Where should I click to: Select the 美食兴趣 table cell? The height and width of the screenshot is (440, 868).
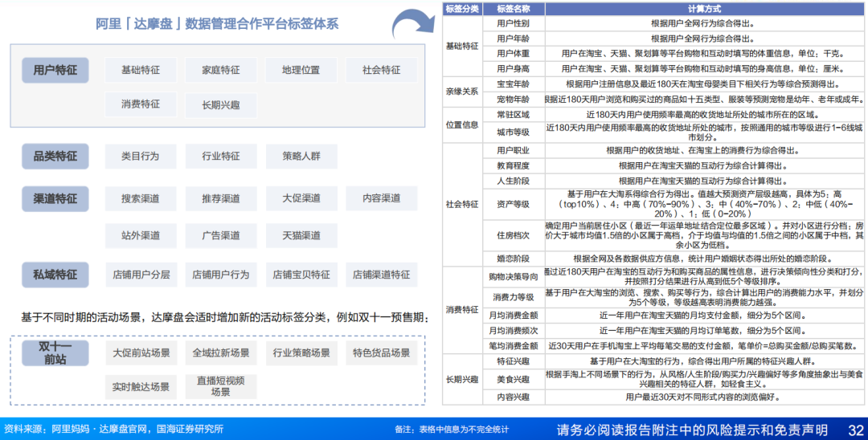coord(513,379)
